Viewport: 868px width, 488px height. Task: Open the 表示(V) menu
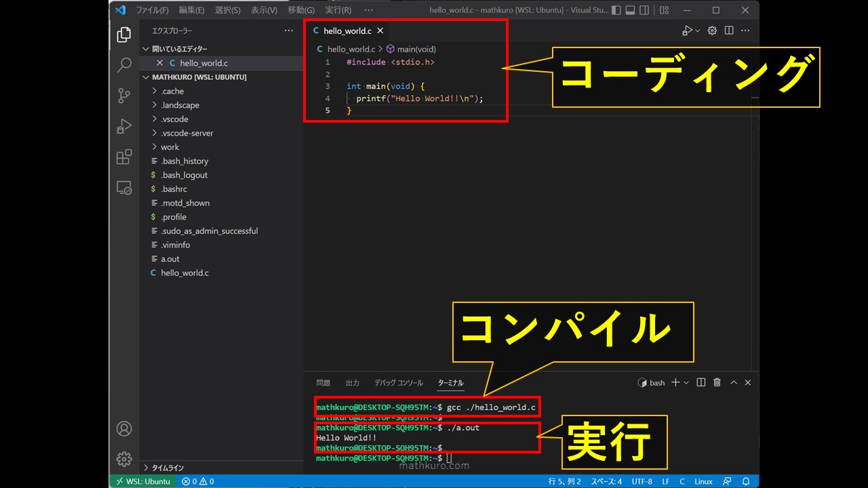click(264, 10)
